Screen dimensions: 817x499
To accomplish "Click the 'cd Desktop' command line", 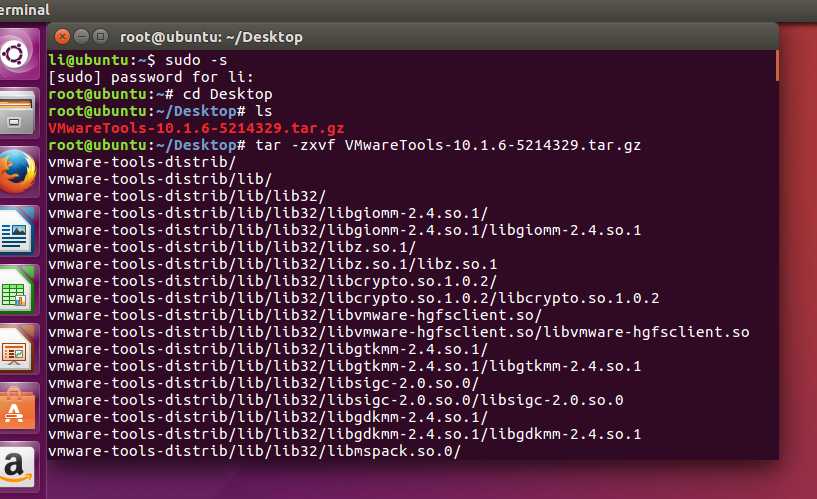I will (160, 94).
